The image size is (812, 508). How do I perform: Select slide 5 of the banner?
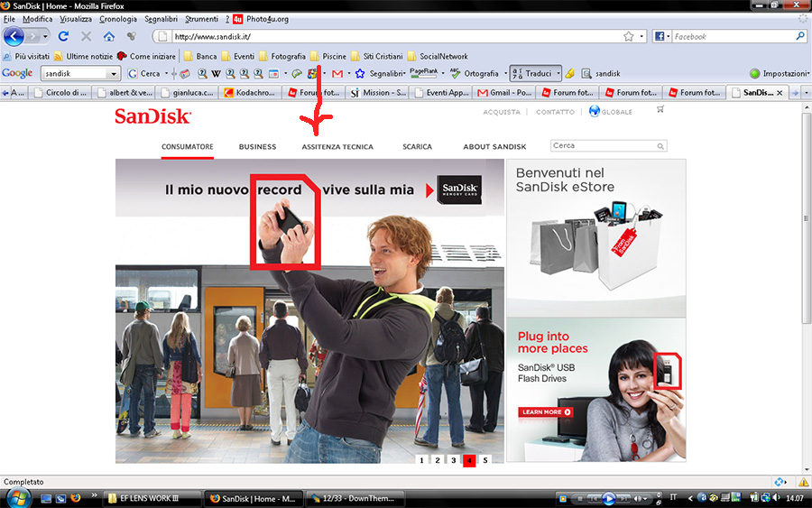point(485,460)
